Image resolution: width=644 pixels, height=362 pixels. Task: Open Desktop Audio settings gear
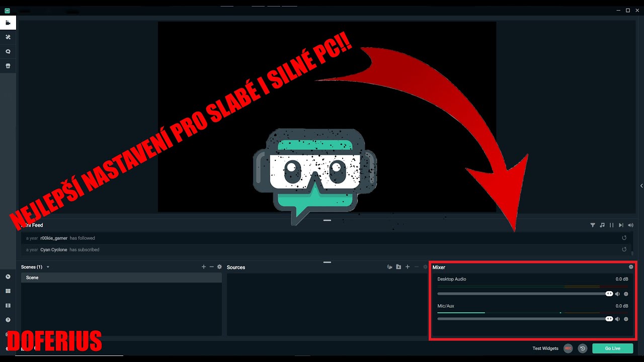tap(626, 294)
